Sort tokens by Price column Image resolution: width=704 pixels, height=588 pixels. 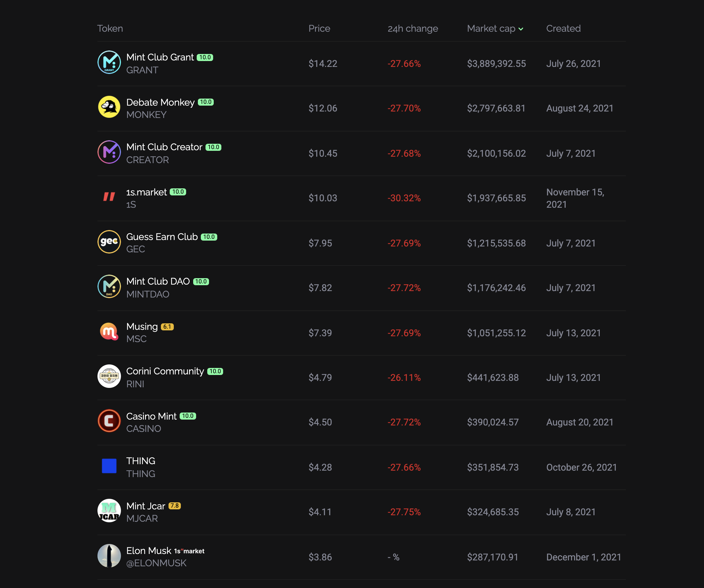[319, 28]
